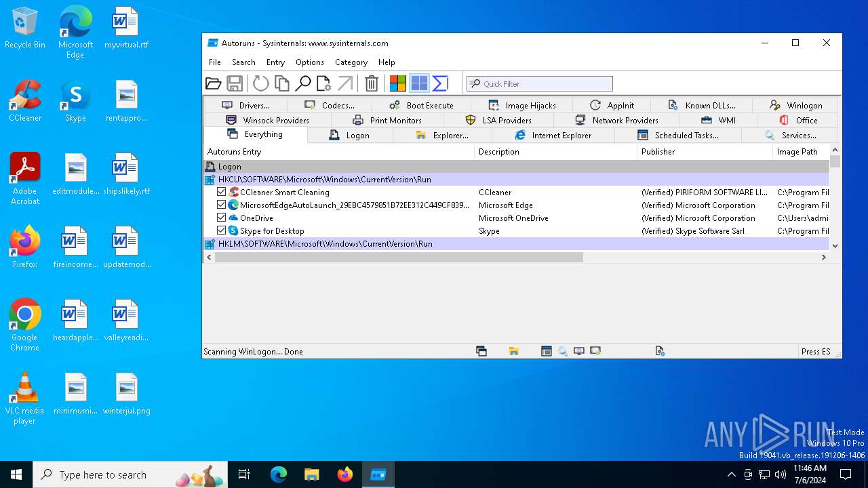Viewport: 868px width, 488px height.
Task: Click the Find magnifier toolbar icon
Action: (x=303, y=83)
